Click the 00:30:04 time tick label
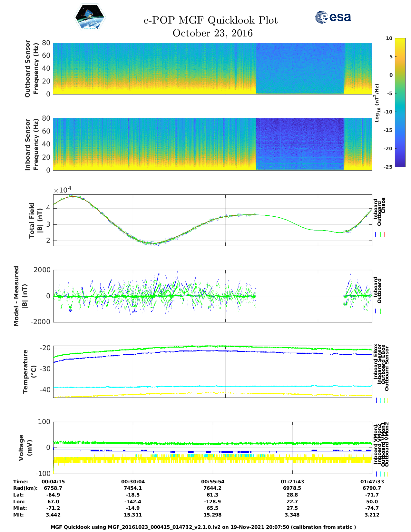Viewport: 411px width, 532px height. [x=133, y=482]
